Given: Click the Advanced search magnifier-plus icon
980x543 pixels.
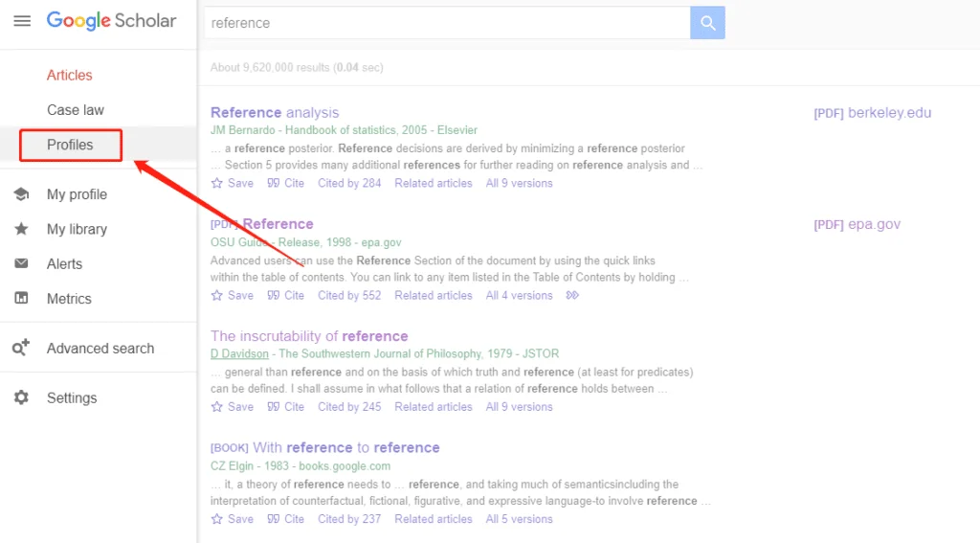Looking at the screenshot, I should 21,348.
